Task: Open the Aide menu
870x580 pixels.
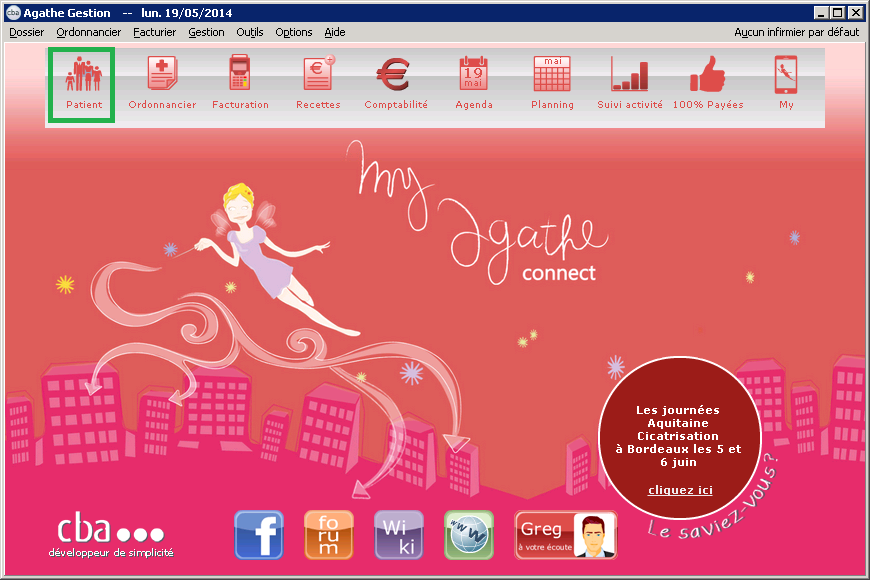Action: (x=335, y=32)
